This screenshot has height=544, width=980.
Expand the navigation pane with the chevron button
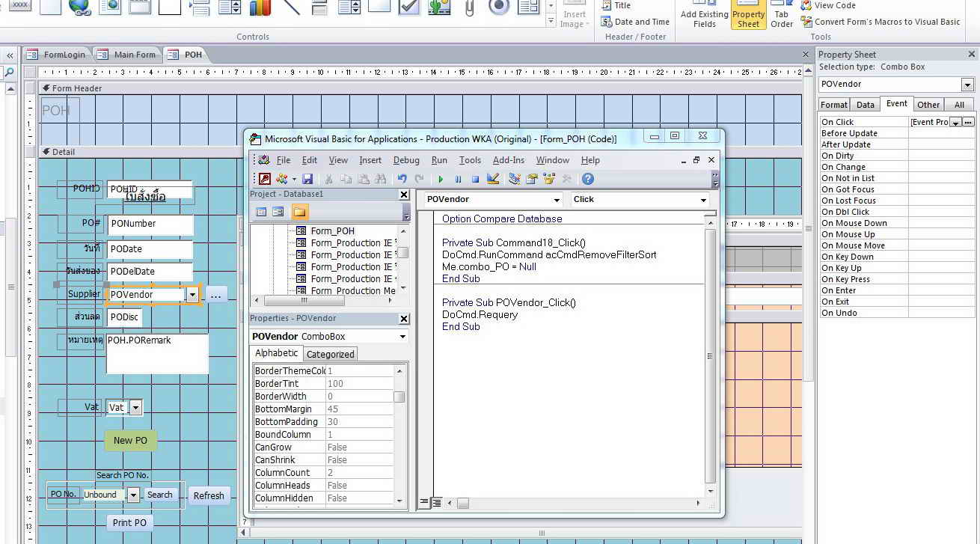(10, 55)
